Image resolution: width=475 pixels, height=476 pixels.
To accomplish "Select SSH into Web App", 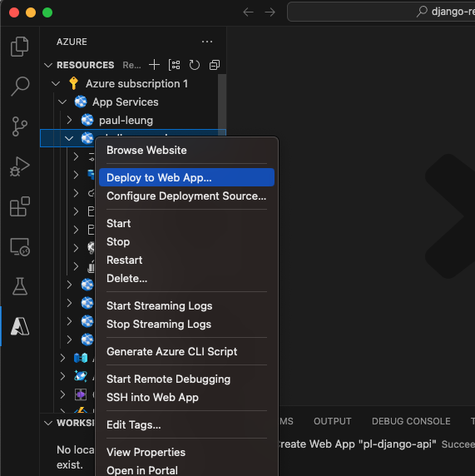I will pyautogui.click(x=186, y=398).
